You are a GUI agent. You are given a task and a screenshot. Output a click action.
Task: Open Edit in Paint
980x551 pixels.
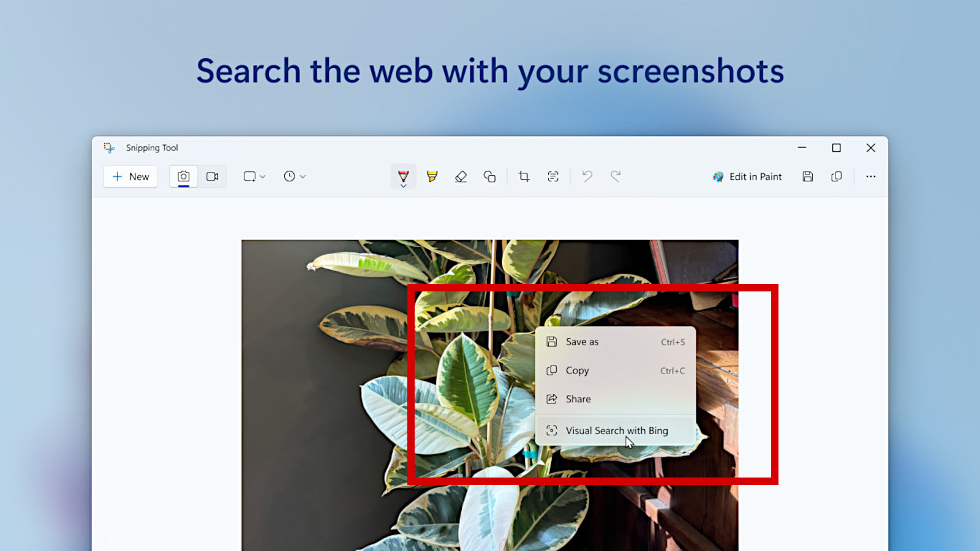click(747, 176)
